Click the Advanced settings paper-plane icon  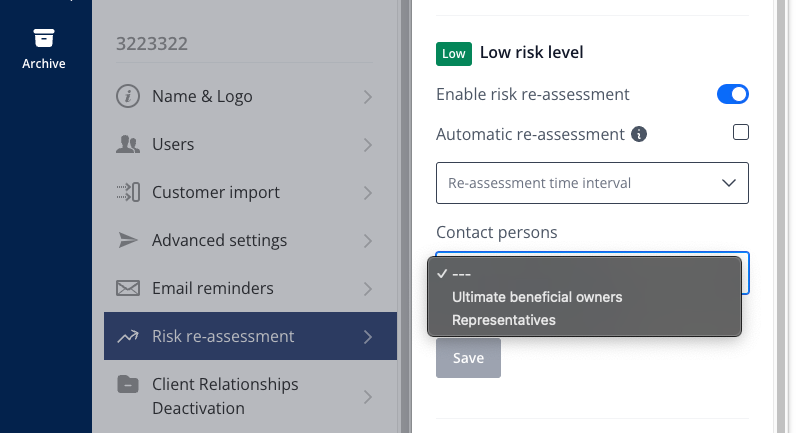127,240
